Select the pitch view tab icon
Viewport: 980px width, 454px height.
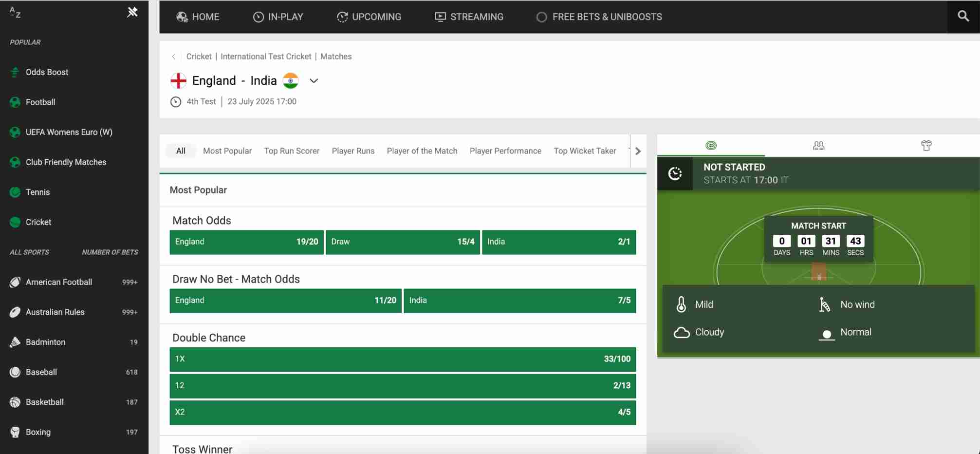(711, 145)
